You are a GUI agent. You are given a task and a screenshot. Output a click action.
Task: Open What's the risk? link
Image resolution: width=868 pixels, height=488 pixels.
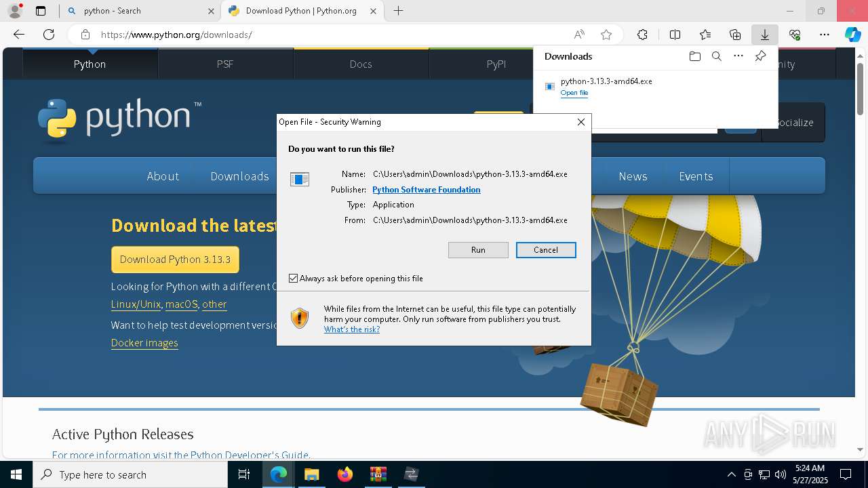tap(352, 329)
